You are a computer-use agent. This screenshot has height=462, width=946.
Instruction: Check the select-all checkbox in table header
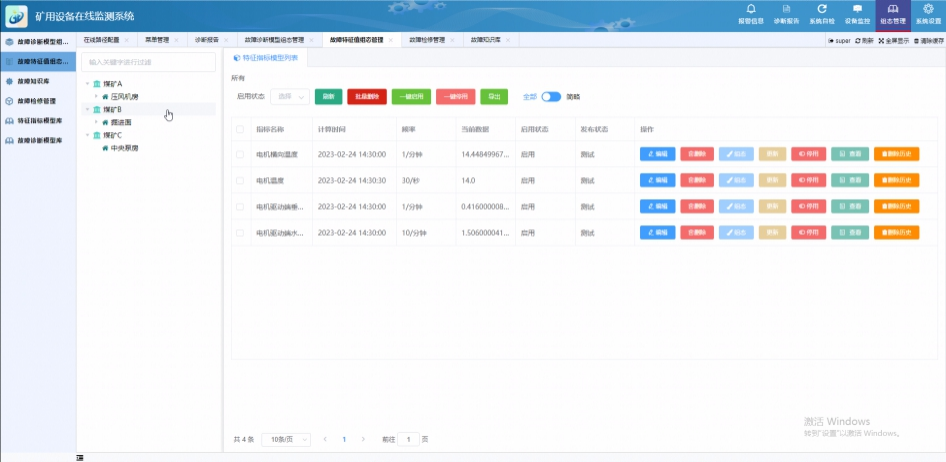point(239,129)
